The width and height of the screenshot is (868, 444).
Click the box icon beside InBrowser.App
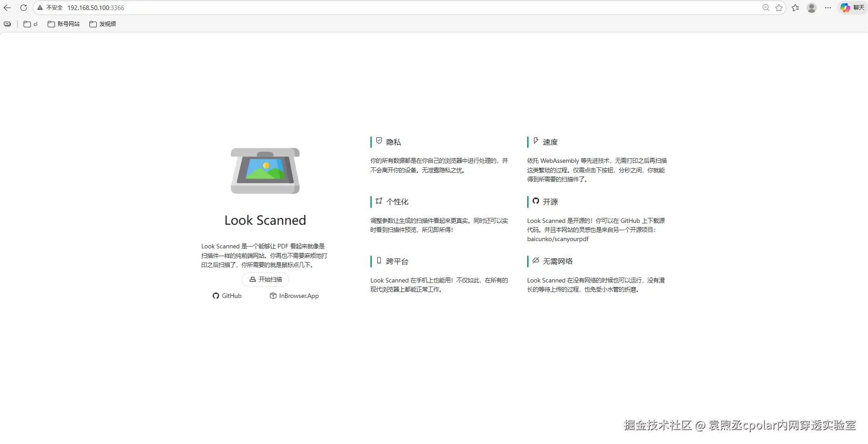pyautogui.click(x=273, y=296)
